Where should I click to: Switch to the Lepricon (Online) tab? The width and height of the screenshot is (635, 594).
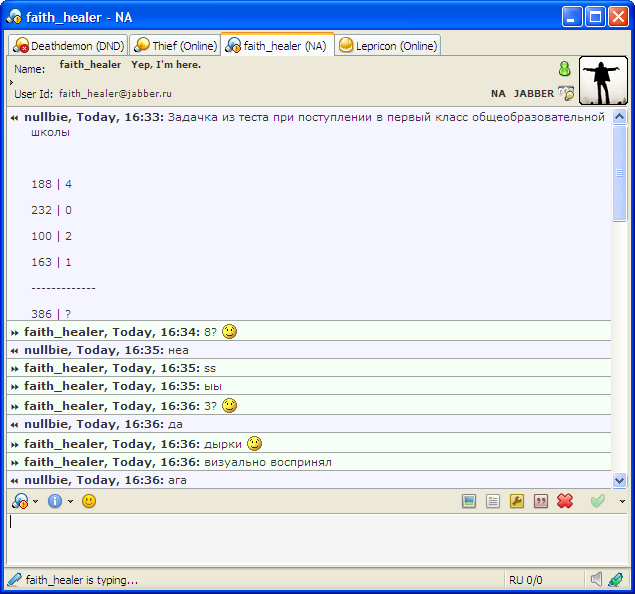click(x=388, y=46)
